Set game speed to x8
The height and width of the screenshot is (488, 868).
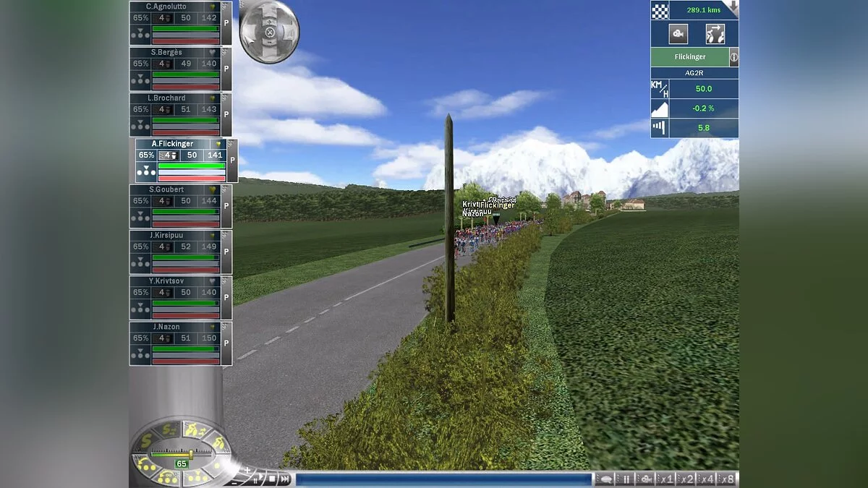coord(727,479)
